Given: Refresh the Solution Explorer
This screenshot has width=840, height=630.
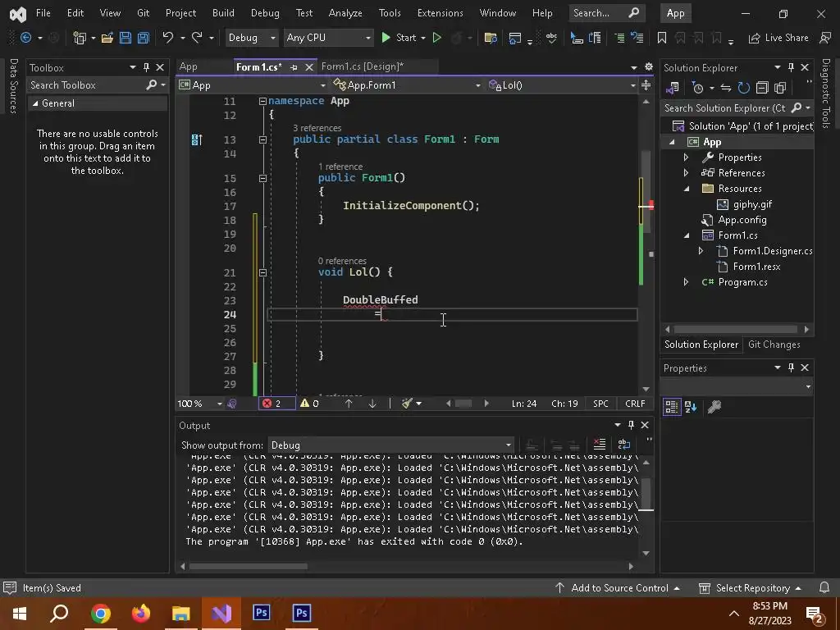Looking at the screenshot, I should (x=743, y=87).
